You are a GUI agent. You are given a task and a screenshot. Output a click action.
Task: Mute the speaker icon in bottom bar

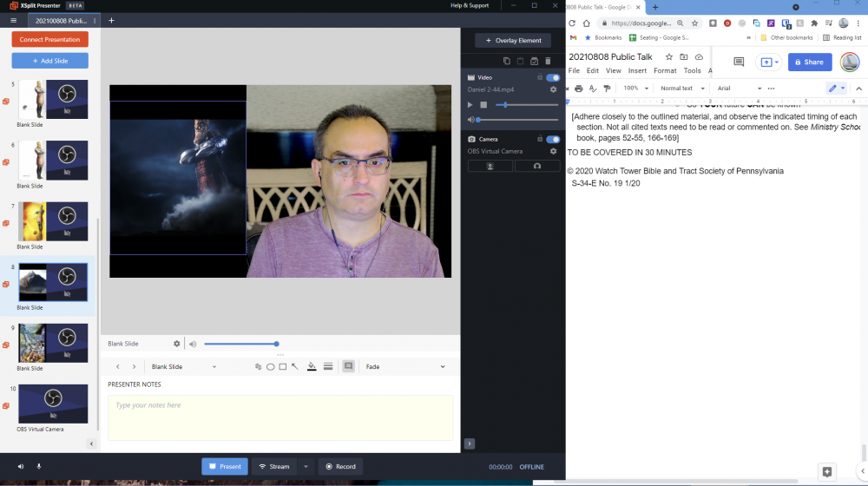pos(21,467)
